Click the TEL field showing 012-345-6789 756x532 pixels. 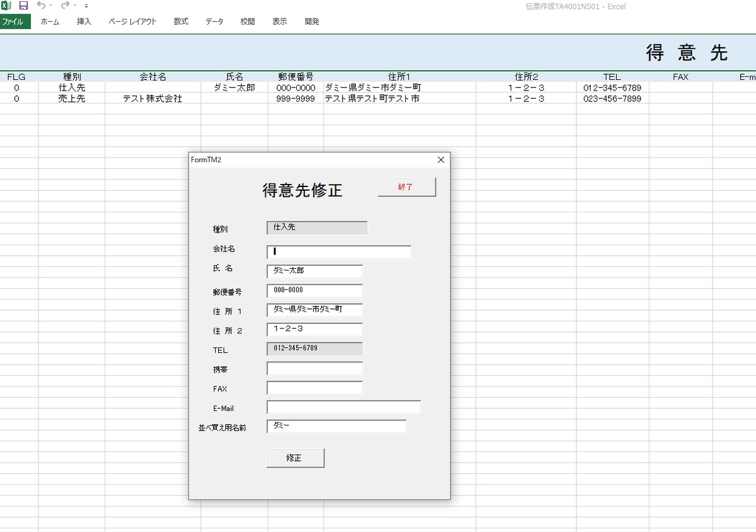pyautogui.click(x=314, y=349)
